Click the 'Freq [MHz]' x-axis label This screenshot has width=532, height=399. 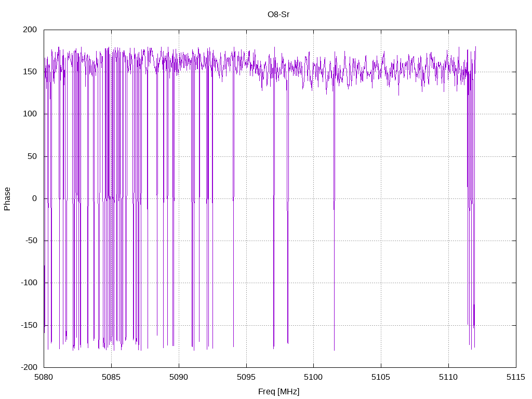pos(278,392)
